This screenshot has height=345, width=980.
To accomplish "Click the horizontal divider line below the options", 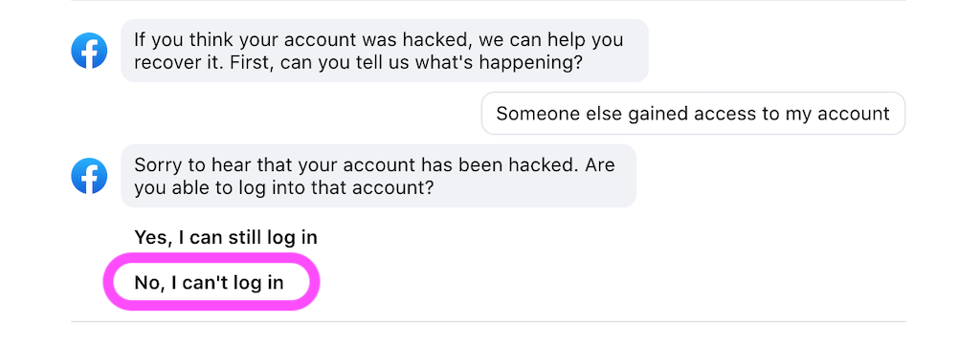I will click(x=488, y=322).
